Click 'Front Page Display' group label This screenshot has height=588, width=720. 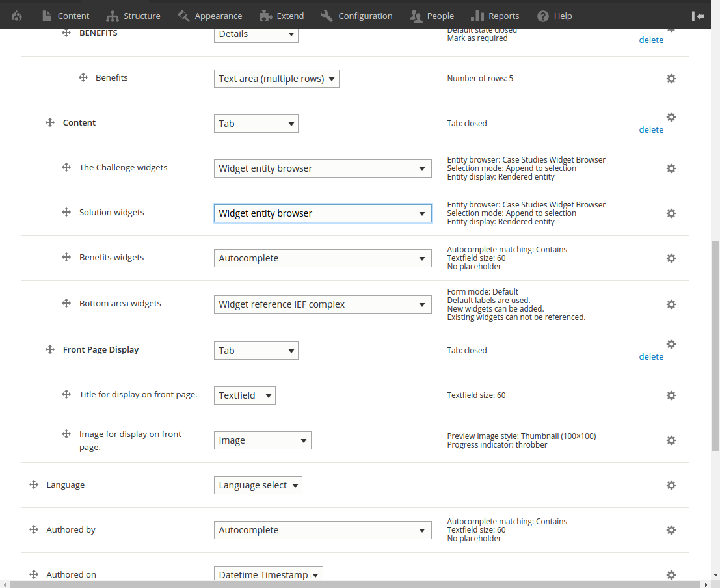(101, 349)
